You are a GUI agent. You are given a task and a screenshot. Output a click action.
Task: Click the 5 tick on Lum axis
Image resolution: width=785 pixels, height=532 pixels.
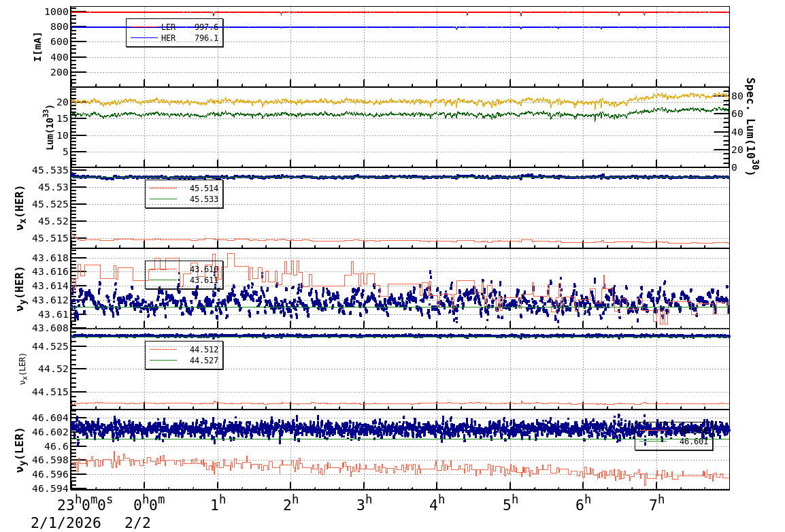point(65,152)
